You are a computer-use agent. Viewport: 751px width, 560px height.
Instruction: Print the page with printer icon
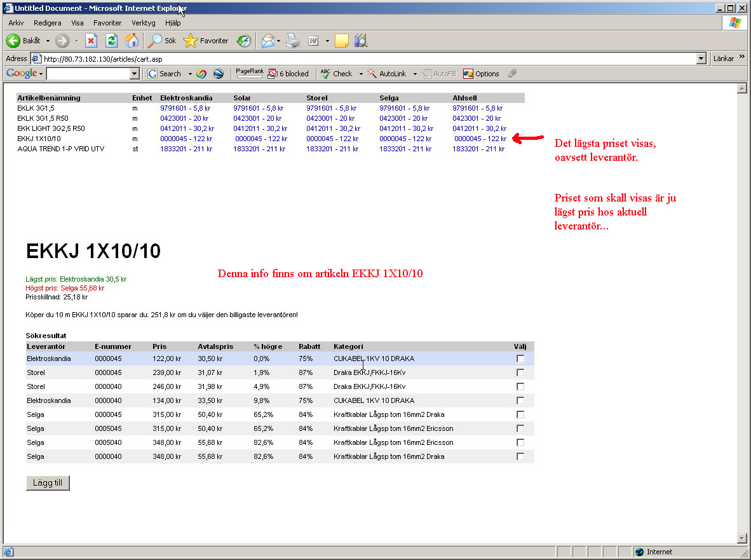(x=293, y=41)
